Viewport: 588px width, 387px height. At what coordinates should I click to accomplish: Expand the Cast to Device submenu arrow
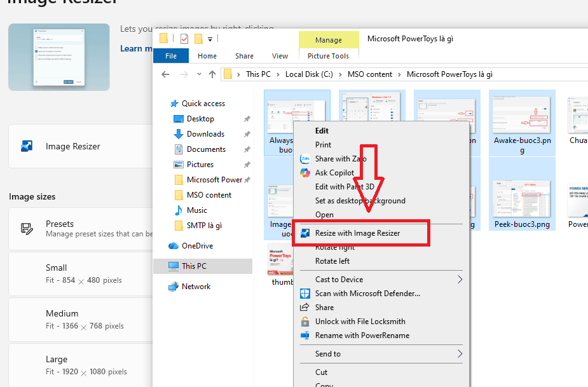point(460,280)
